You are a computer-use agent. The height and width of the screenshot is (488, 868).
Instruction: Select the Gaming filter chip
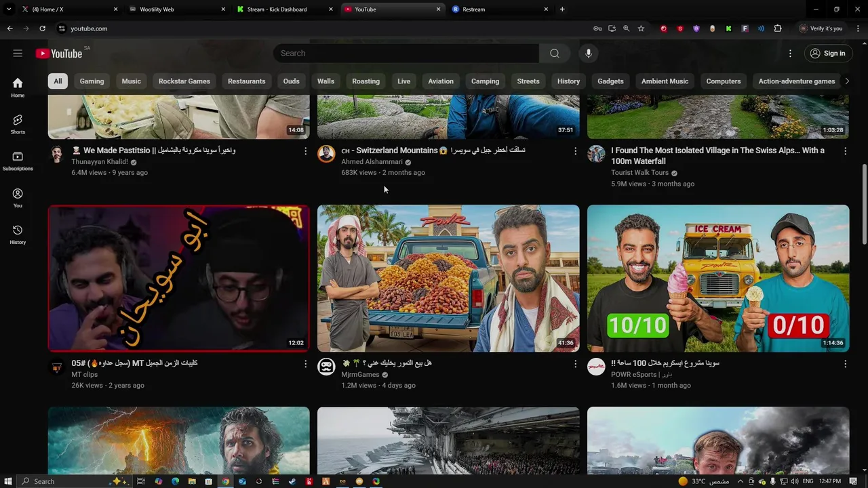coord(92,81)
